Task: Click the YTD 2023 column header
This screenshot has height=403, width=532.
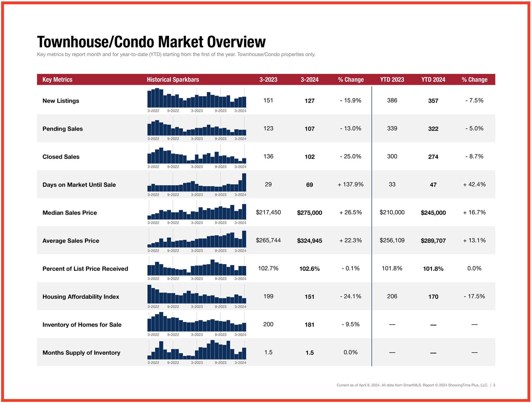Action: [x=392, y=79]
